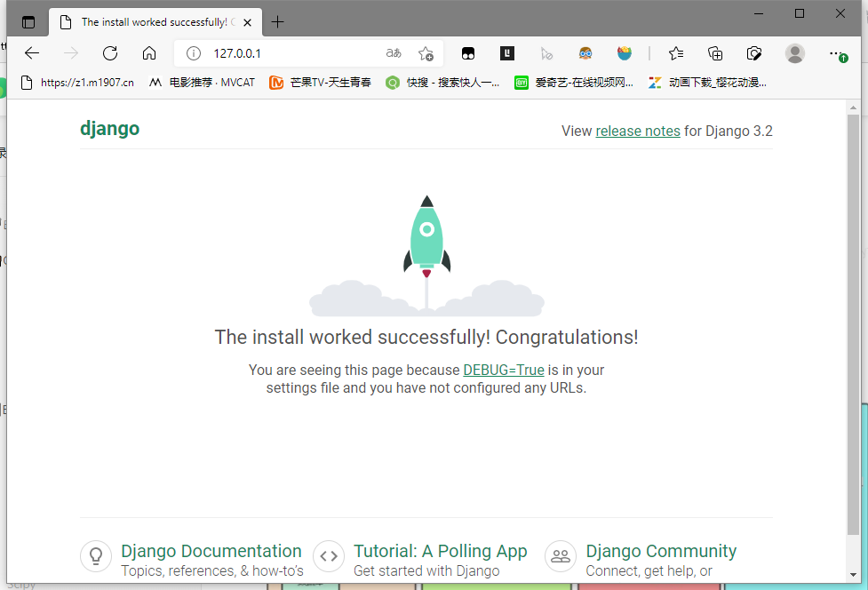
Task: Open the 动画下载 樱花动漫 bookmark
Action: point(708,83)
